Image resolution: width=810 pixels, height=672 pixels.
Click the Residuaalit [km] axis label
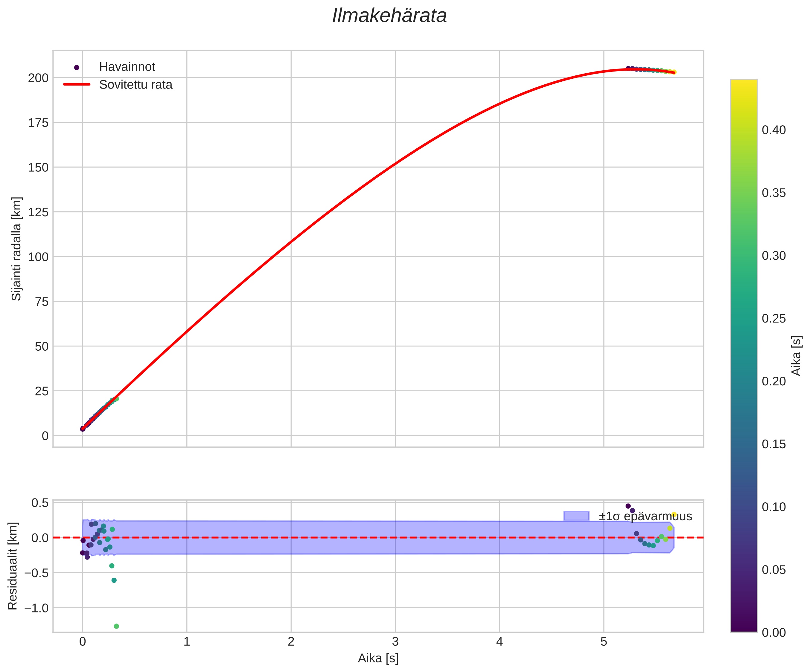[13, 566]
